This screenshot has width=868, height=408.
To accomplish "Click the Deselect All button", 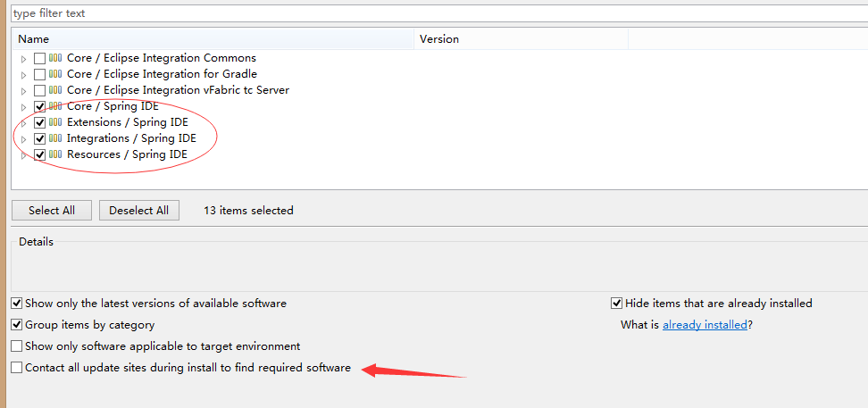I will click(x=139, y=211).
